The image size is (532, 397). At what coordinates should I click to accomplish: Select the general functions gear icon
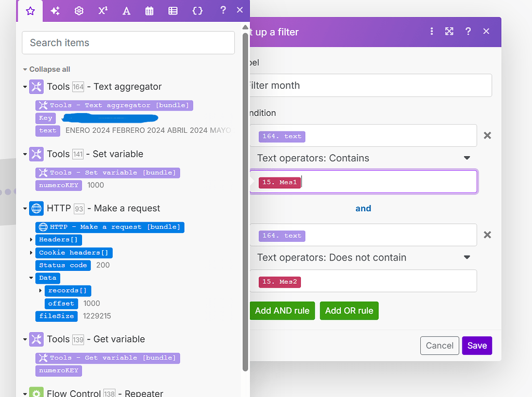click(78, 10)
